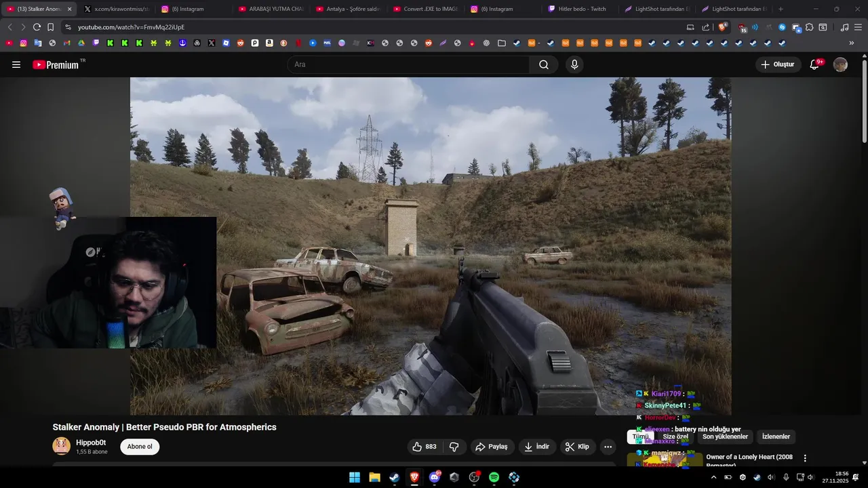Open Owner of a Lonely Heart video thumbnail

665,460
